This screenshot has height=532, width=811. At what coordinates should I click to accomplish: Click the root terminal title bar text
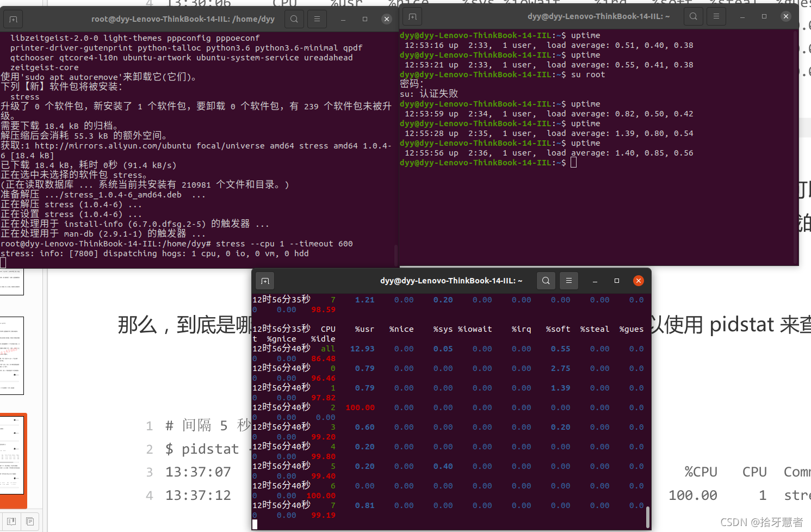[x=183, y=19]
